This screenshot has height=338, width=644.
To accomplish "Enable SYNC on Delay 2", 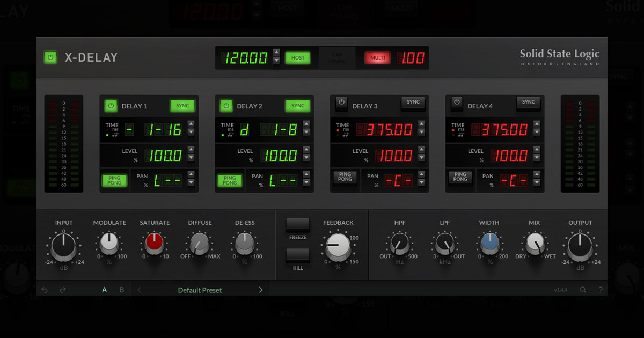I will point(297,106).
